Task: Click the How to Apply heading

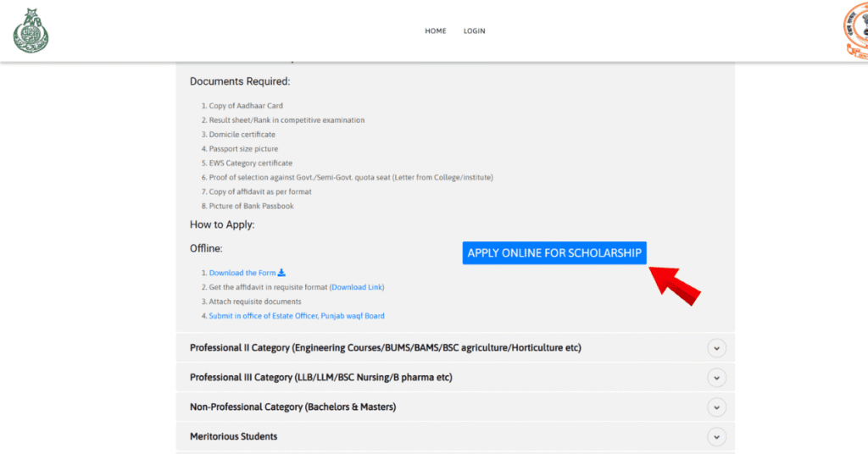Action: pyautogui.click(x=222, y=224)
